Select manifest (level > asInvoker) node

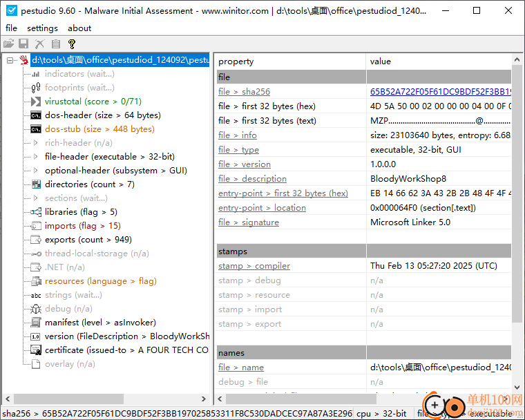[x=100, y=323]
